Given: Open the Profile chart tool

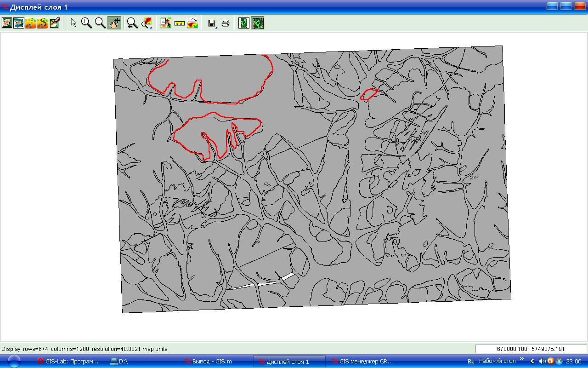Looking at the screenshot, I should pyautogui.click(x=192, y=23).
